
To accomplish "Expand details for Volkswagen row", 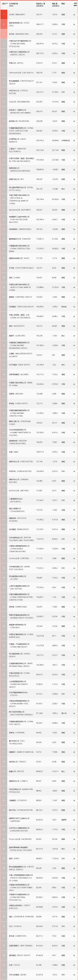I will (74, 102).
